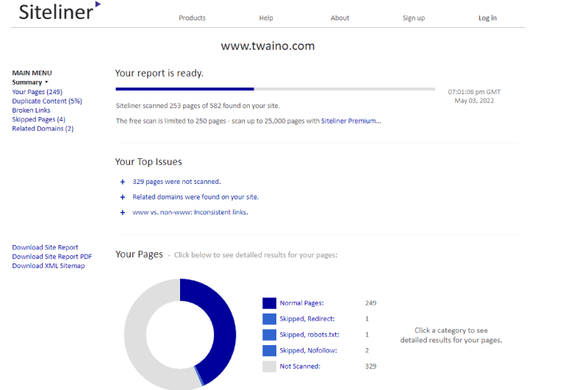Image resolution: width=588 pixels, height=390 pixels.
Task: Open the Products menu
Action: pyautogui.click(x=192, y=18)
